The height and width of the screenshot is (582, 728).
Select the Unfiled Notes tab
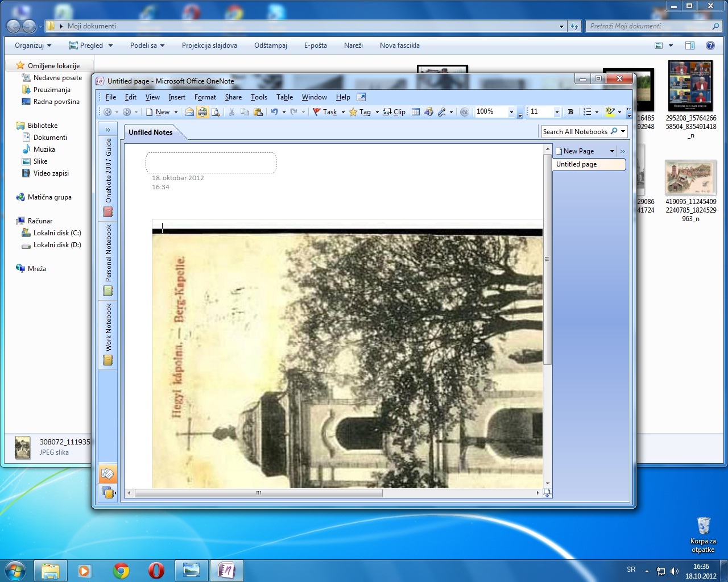pyautogui.click(x=151, y=132)
